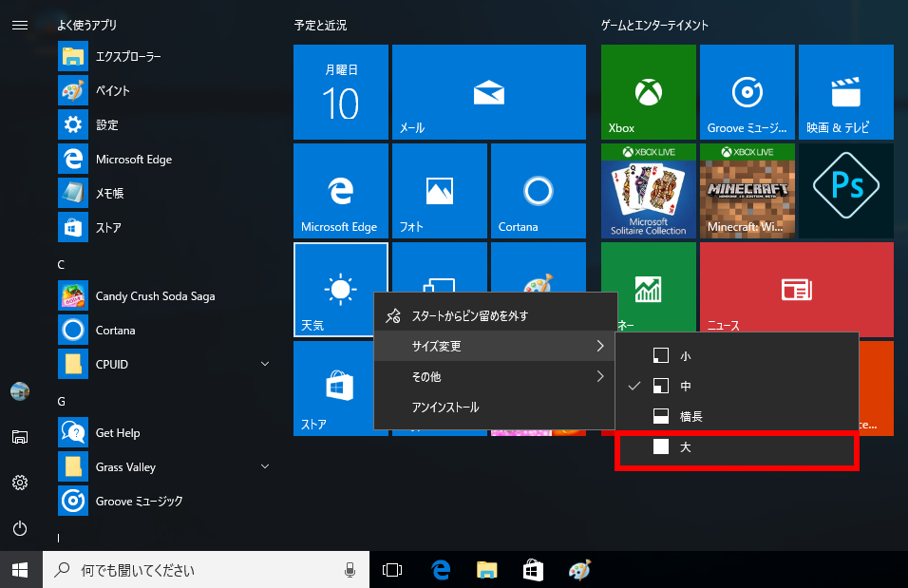Open the Microsoft Solitaire Collection tile
908x588 pixels.
pos(649,191)
